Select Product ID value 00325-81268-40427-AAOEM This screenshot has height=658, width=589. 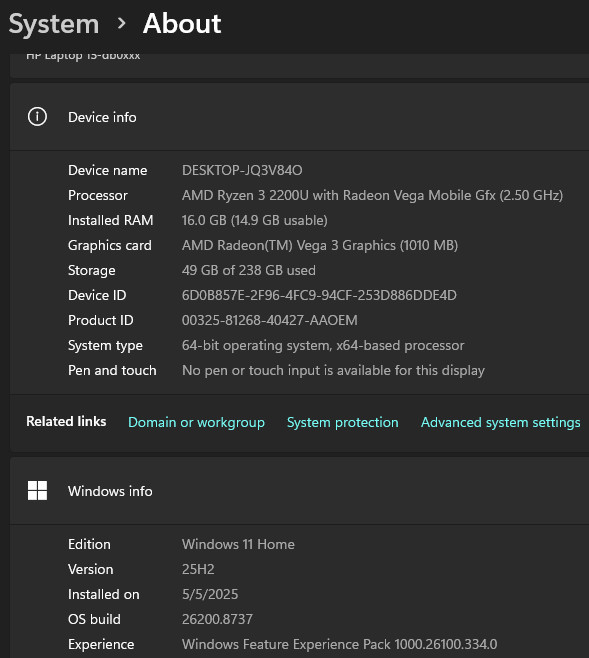coord(269,320)
